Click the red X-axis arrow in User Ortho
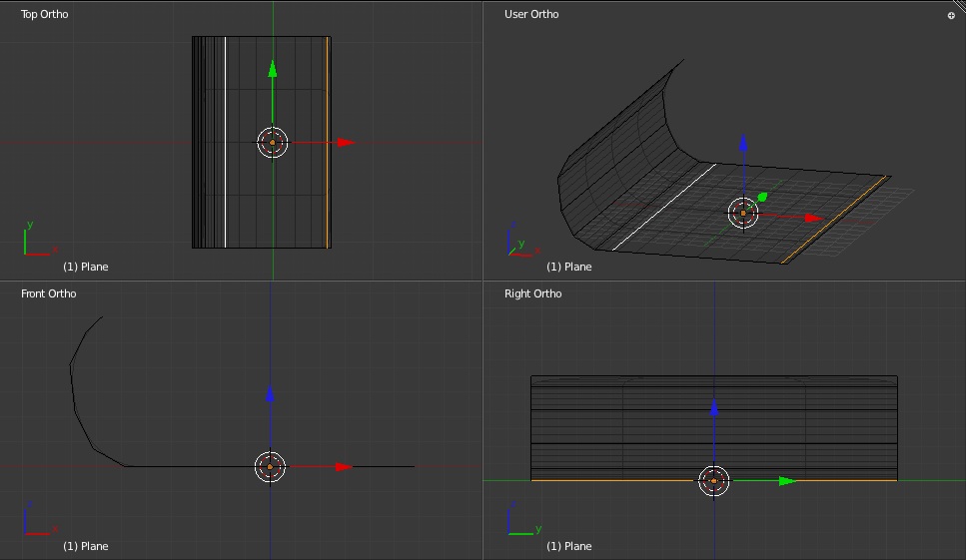Image resolution: width=966 pixels, height=560 pixels. 814,218
